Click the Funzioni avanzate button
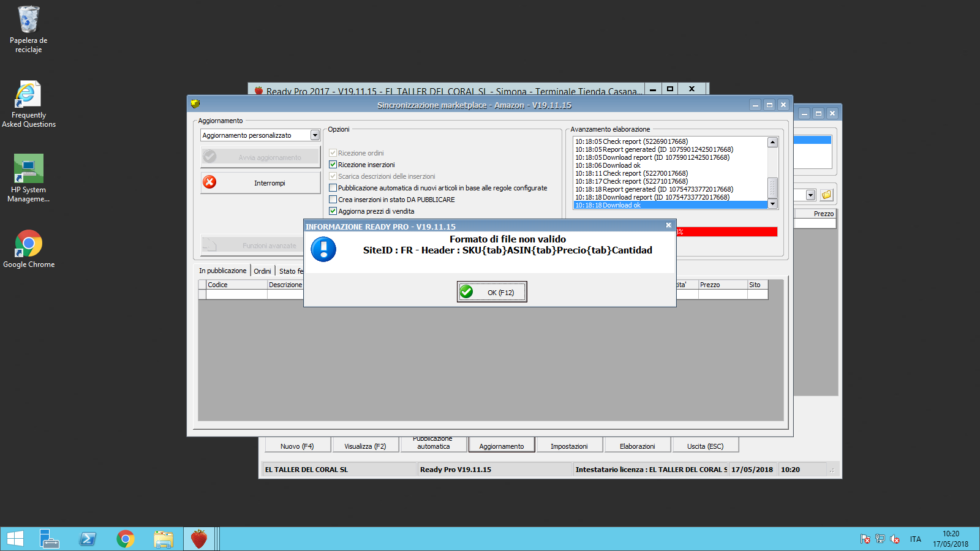The width and height of the screenshot is (980, 551). click(252, 245)
